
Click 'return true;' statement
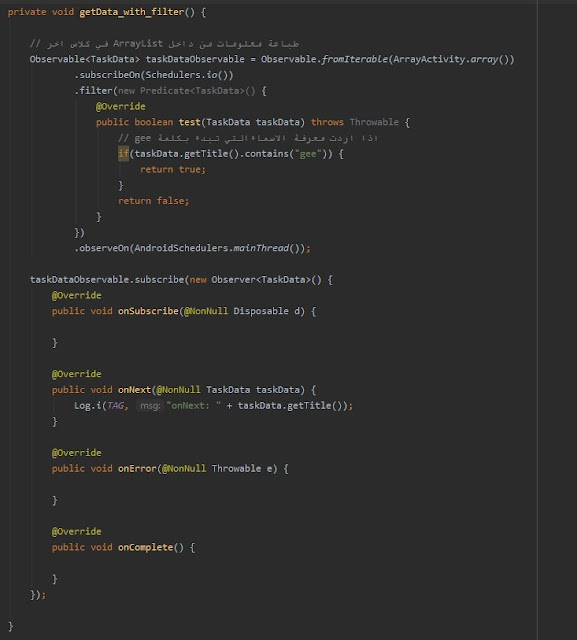[x=173, y=169]
